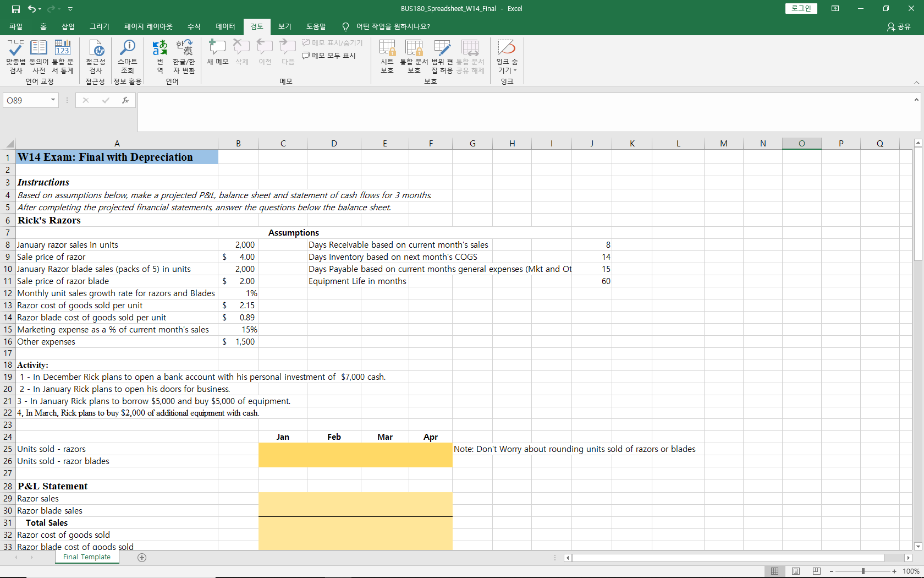Add a new sheet with the plus button
This screenshot has width=924, height=578.
(142, 558)
